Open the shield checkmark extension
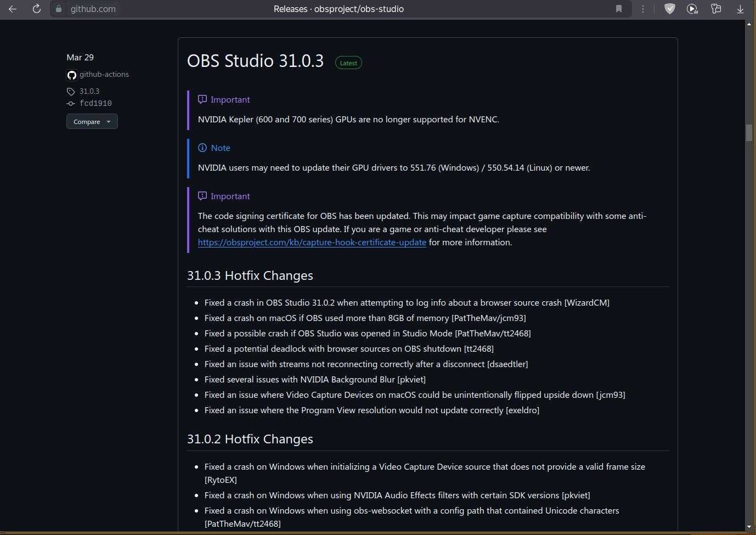The image size is (756, 535). pos(669,9)
